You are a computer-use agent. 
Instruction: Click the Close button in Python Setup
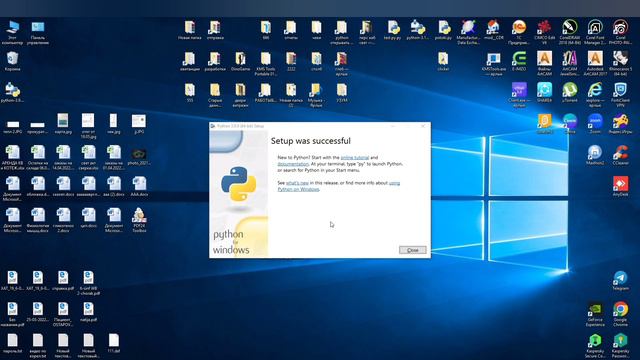point(413,250)
